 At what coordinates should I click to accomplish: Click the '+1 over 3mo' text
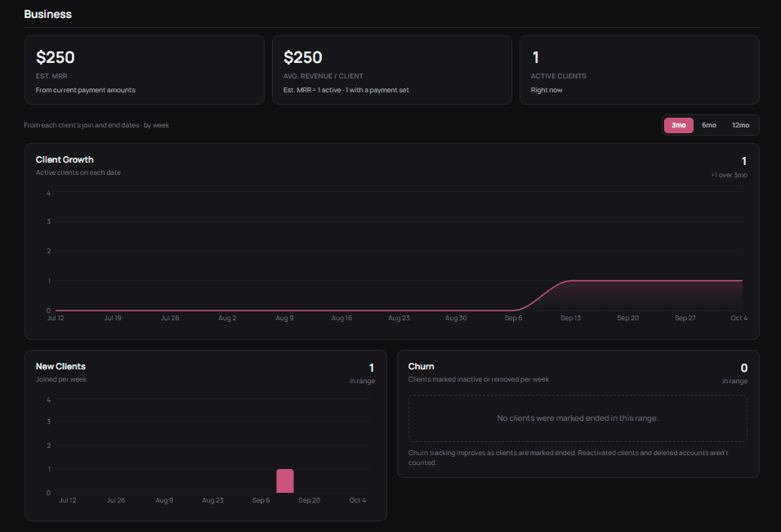pyautogui.click(x=729, y=175)
